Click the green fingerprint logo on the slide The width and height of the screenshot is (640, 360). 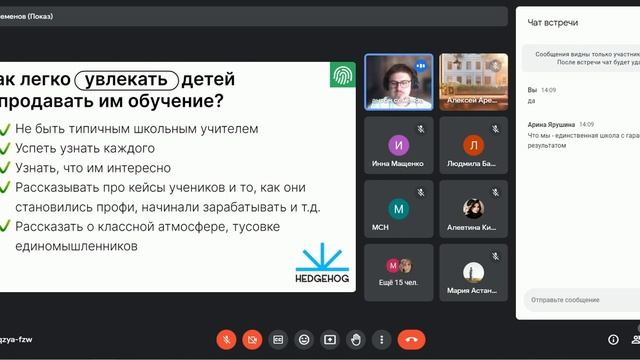point(342,75)
